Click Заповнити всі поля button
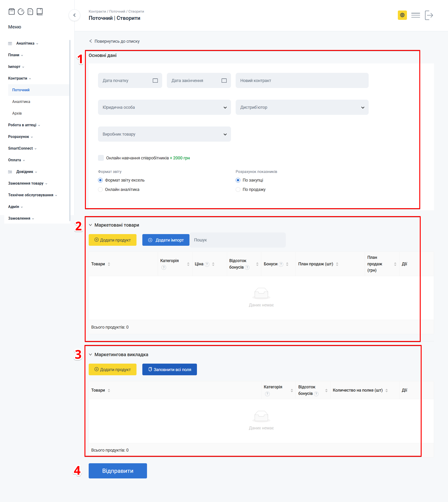 (169, 369)
